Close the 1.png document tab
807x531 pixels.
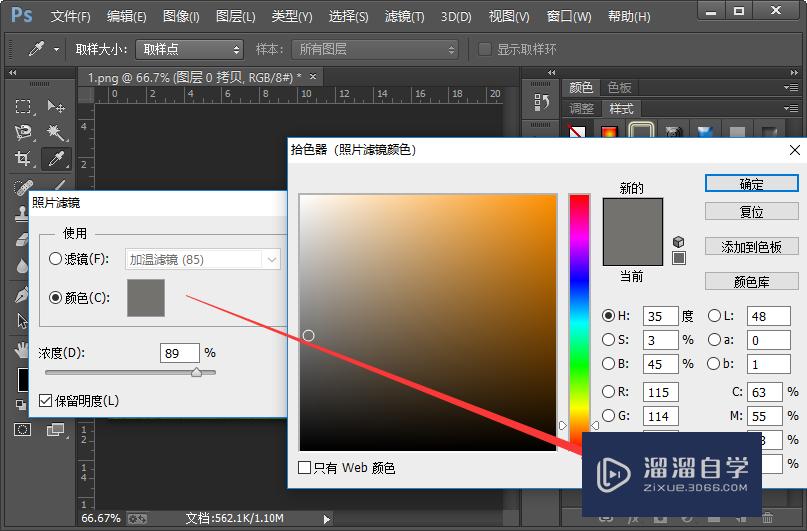(313, 77)
